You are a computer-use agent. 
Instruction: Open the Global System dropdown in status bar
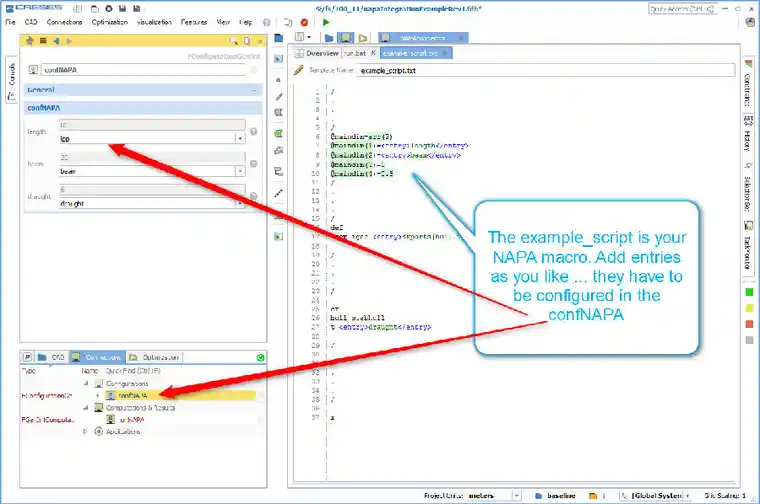tap(688, 495)
